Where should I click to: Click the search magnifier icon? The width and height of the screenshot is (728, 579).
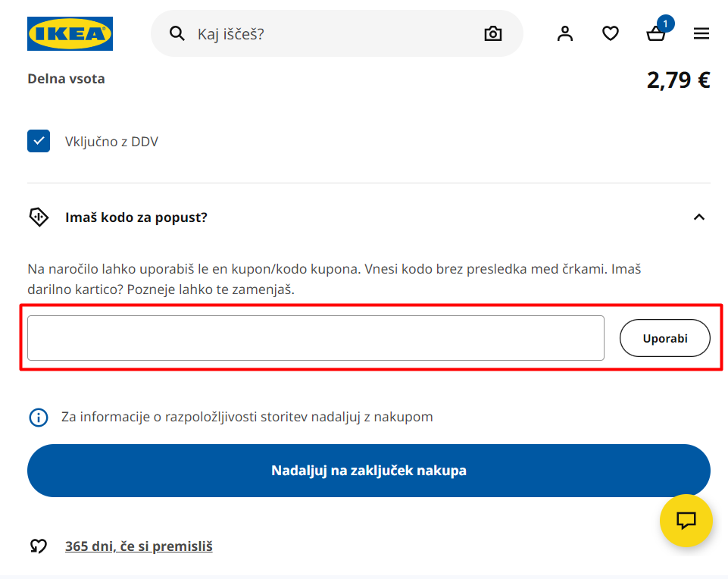(177, 33)
